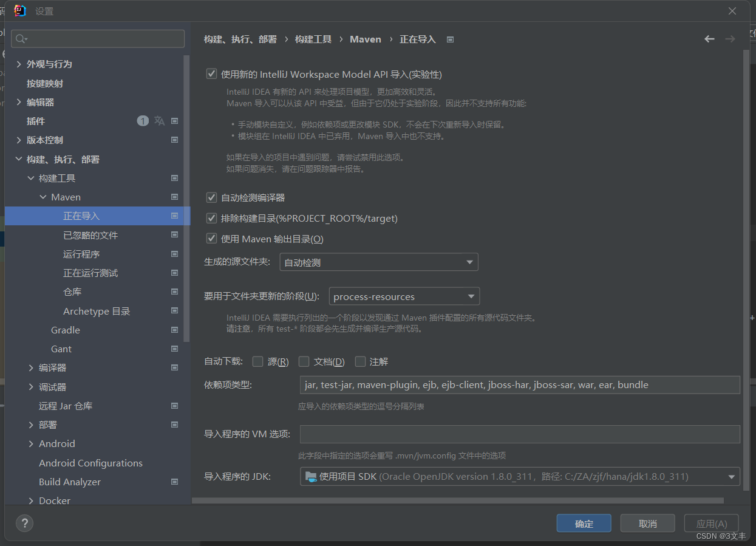Click project-level icon on Build Analyzer row
Screen dimensions: 756x546
[175, 482]
